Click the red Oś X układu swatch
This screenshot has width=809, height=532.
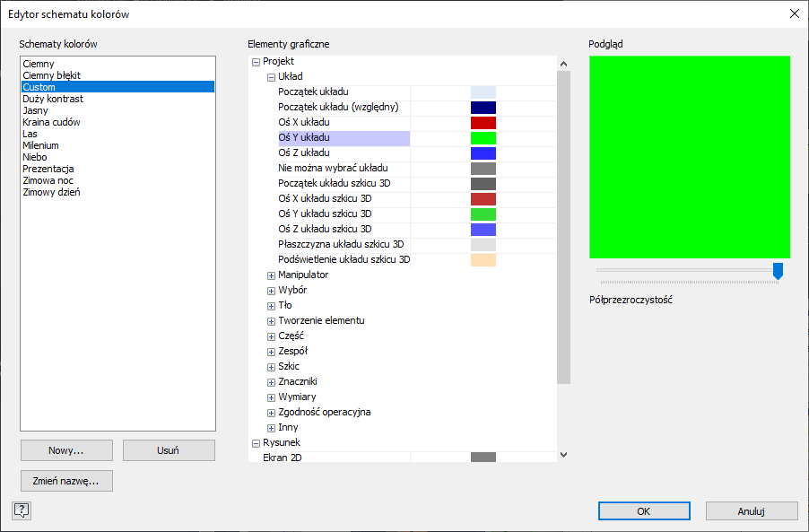click(483, 123)
